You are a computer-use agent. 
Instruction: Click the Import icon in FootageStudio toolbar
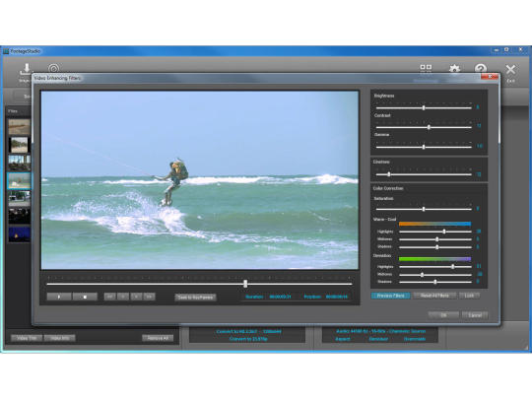click(26, 69)
